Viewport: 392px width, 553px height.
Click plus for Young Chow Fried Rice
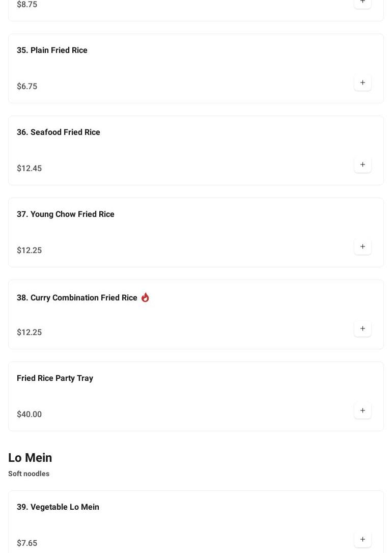tap(362, 246)
